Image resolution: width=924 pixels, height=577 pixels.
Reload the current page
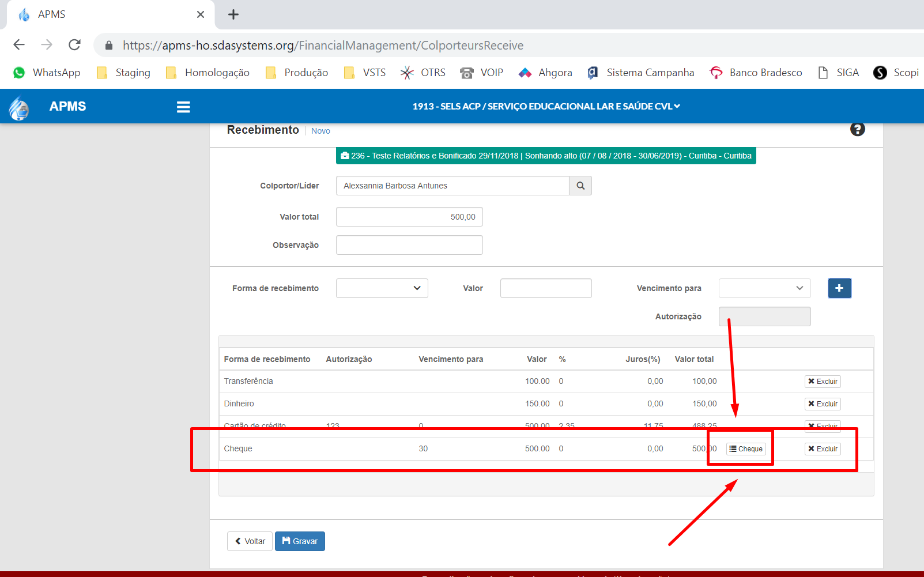pyautogui.click(x=74, y=45)
